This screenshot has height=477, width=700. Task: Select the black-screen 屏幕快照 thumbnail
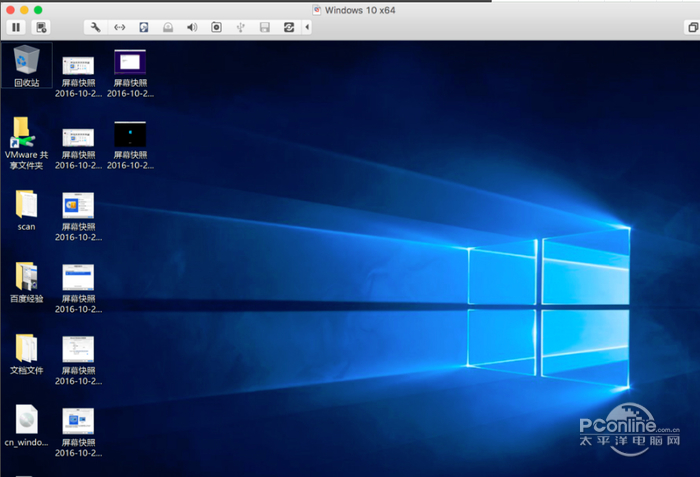tap(130, 134)
